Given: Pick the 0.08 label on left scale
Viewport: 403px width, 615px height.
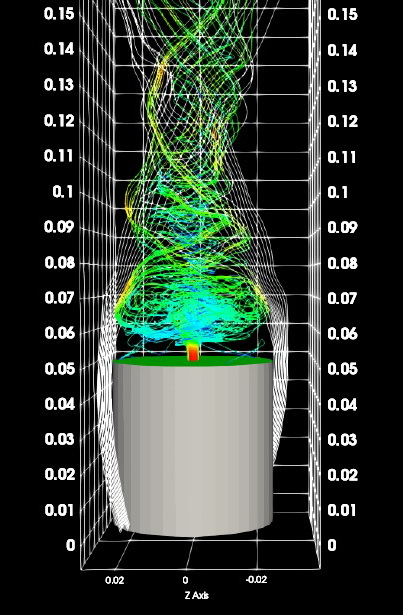Looking at the screenshot, I should click(x=59, y=262).
